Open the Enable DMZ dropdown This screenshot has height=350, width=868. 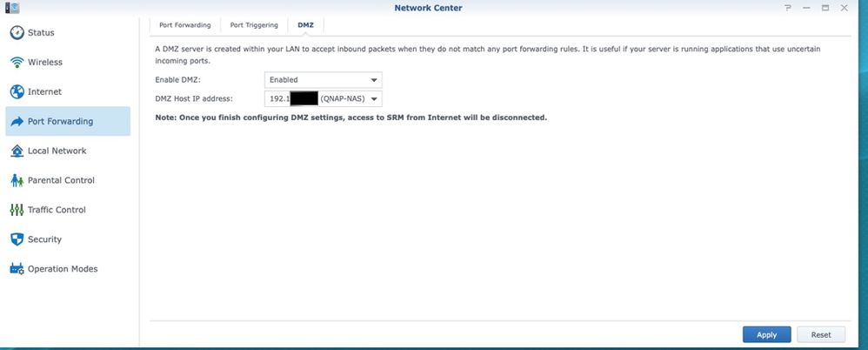point(324,80)
